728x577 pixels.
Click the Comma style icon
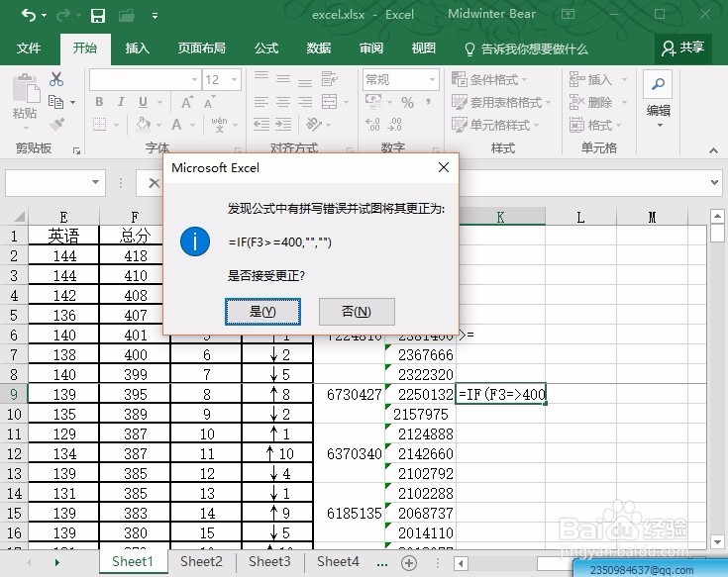click(428, 101)
